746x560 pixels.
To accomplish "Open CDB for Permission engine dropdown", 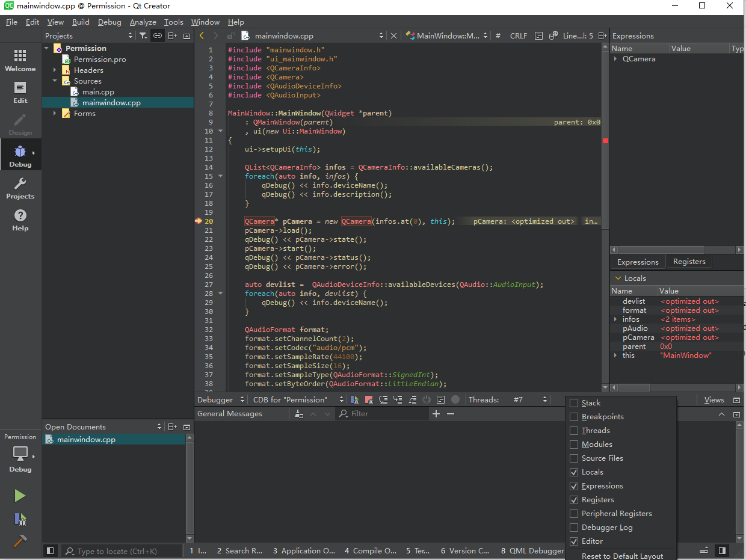I will pyautogui.click(x=298, y=399).
